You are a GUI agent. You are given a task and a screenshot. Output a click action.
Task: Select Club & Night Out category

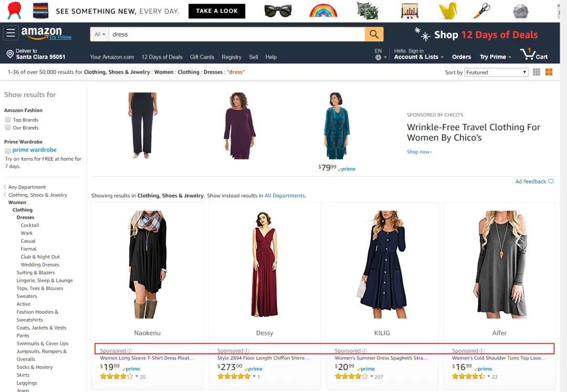point(40,257)
